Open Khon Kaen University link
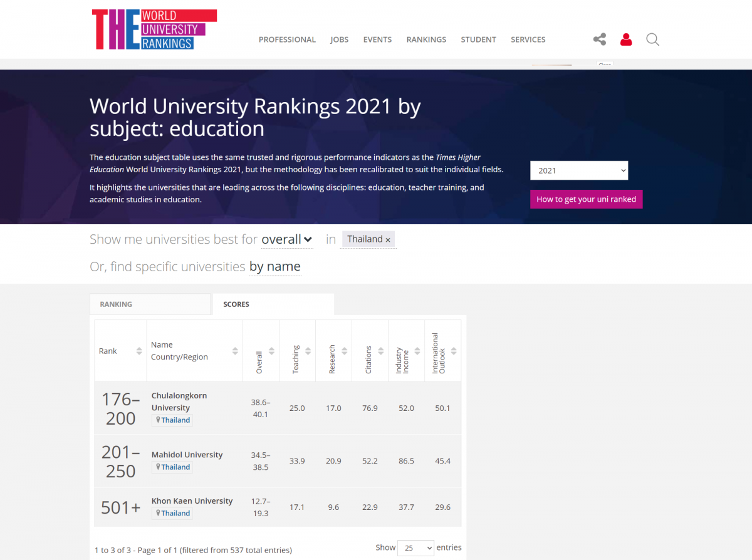The height and width of the screenshot is (560, 752). [x=192, y=501]
